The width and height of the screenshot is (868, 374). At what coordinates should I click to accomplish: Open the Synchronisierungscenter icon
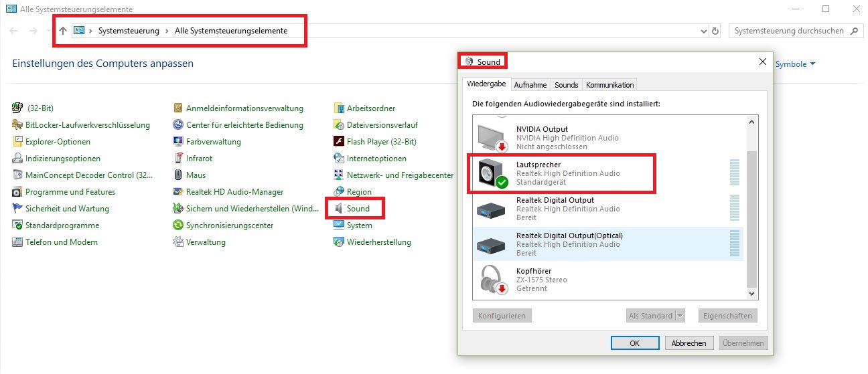(x=178, y=225)
